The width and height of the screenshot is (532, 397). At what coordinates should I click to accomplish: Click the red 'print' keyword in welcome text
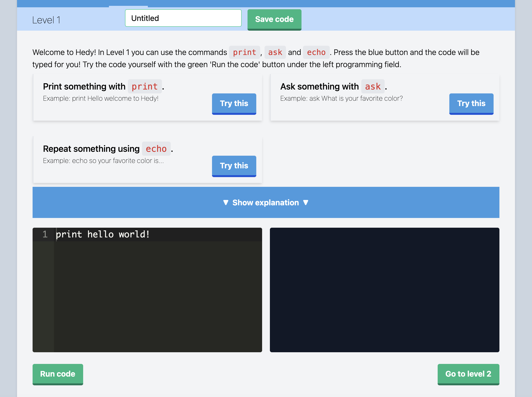tap(244, 53)
